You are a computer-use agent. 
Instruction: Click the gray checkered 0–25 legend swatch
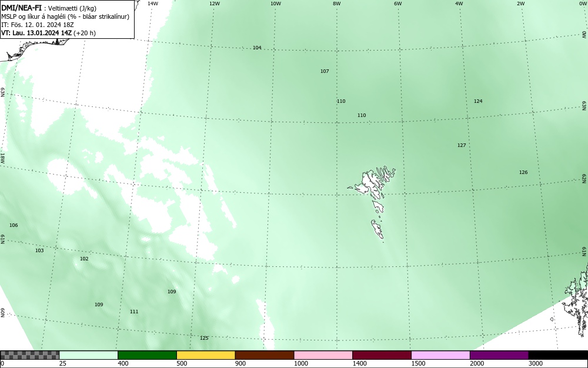coord(29,355)
